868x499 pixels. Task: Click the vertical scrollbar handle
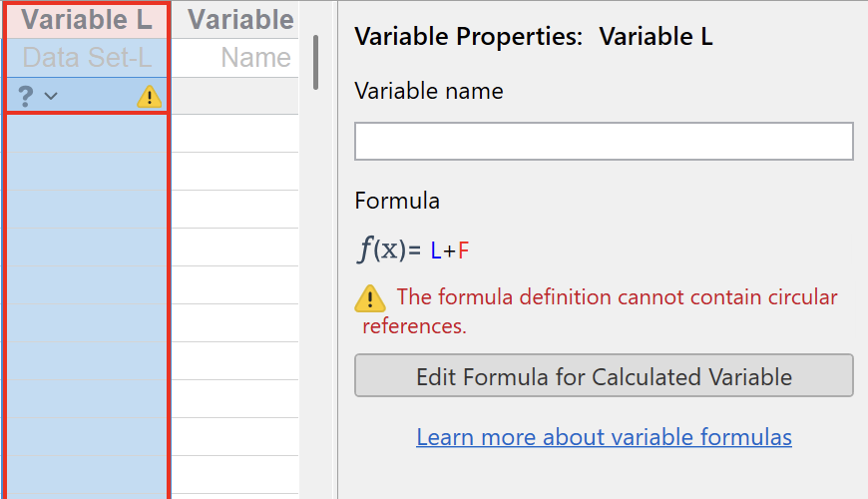tap(316, 62)
